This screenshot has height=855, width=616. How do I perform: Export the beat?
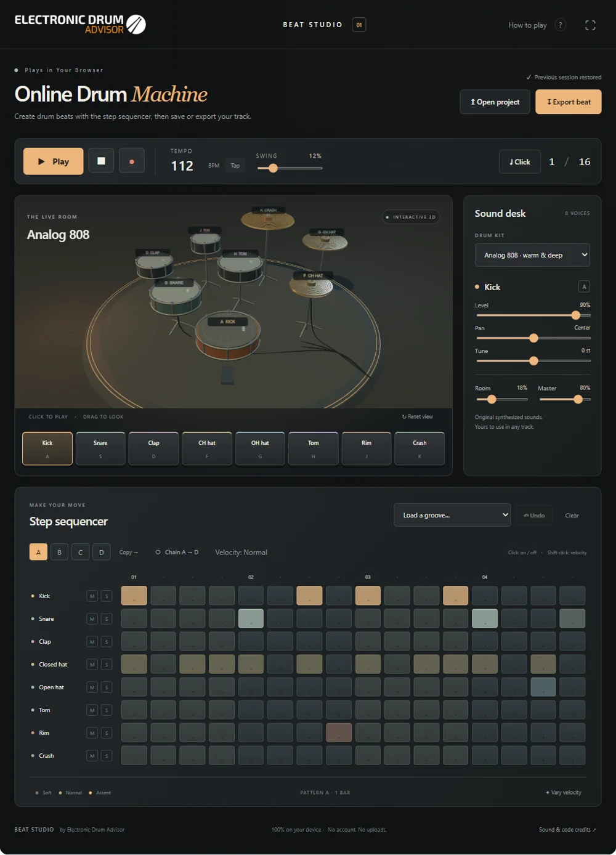click(x=569, y=102)
